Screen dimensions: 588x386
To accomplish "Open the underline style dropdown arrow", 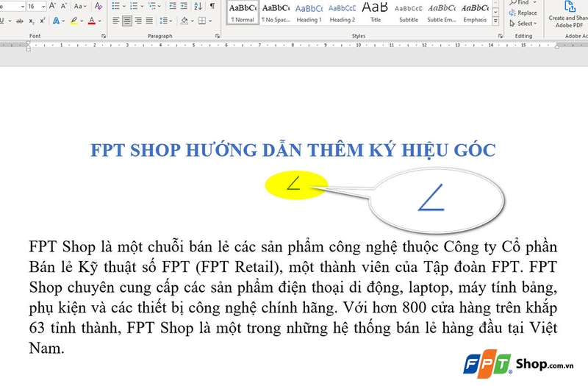I will point(10,21).
